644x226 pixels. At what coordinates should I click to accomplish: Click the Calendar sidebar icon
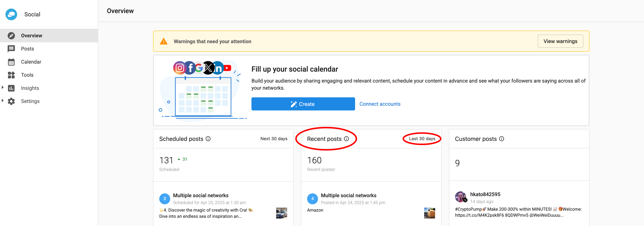pyautogui.click(x=11, y=62)
